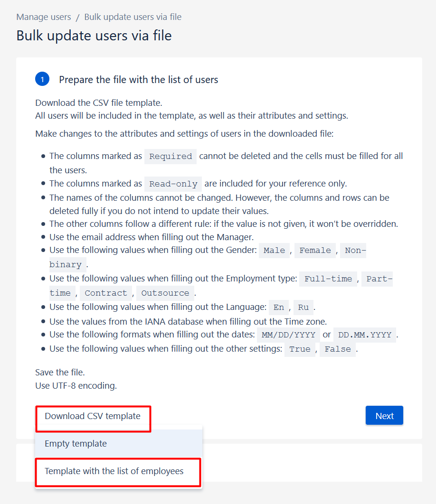Click the Outsource employment value
Viewport: 436px width, 504px height.
(165, 293)
